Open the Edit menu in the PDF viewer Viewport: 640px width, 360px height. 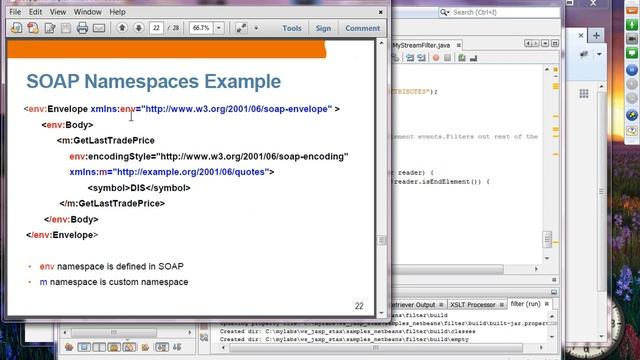pyautogui.click(x=35, y=12)
